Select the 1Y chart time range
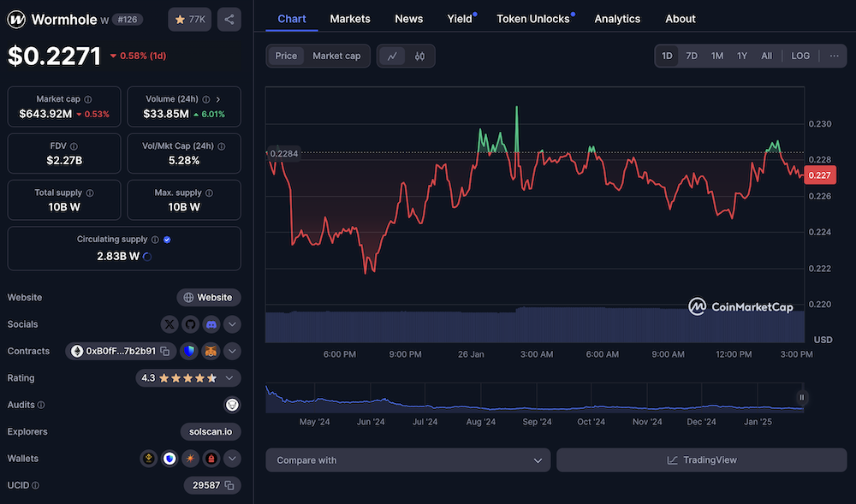Image resolution: width=856 pixels, height=504 pixels. 741,55
